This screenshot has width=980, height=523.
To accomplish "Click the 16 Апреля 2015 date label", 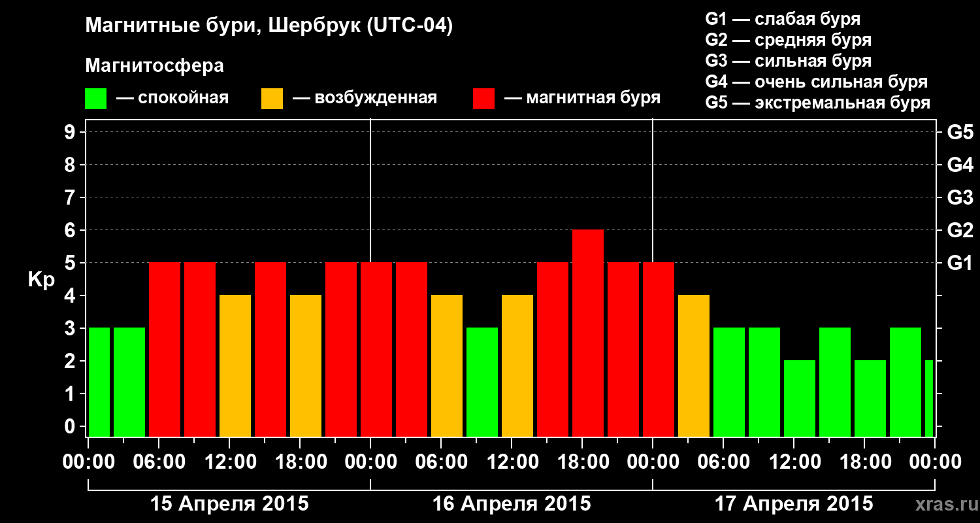I will click(x=512, y=503).
